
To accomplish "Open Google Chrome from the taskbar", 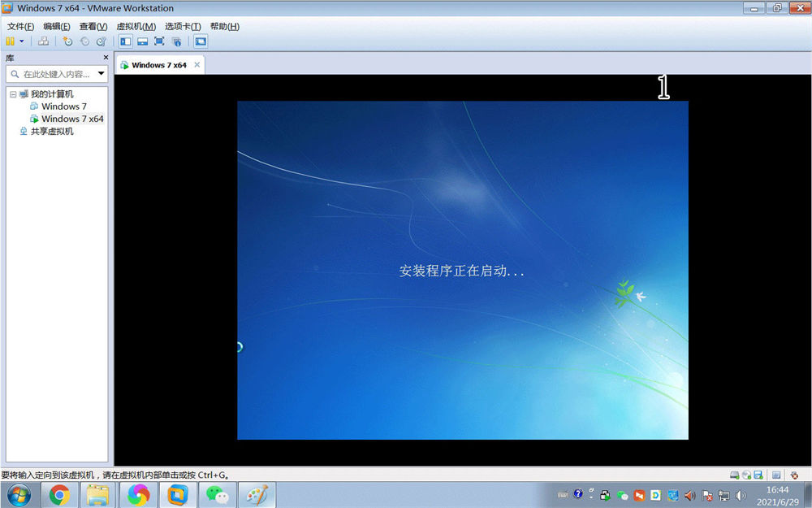I will click(x=59, y=495).
